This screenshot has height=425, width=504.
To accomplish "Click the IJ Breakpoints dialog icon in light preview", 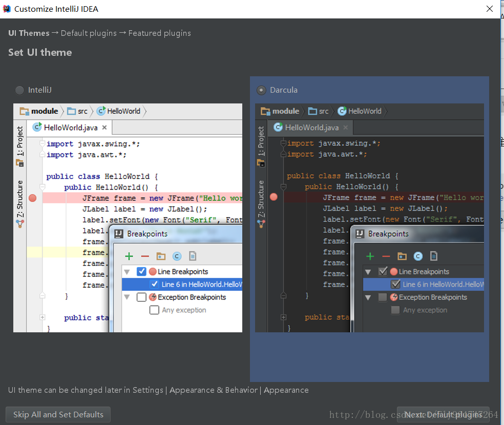I will tap(119, 234).
